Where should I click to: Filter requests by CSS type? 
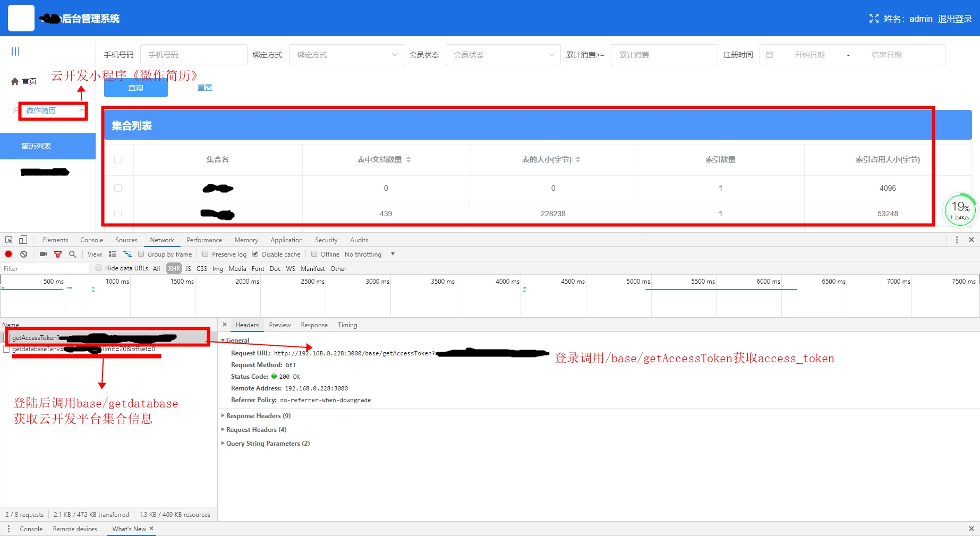click(x=202, y=269)
